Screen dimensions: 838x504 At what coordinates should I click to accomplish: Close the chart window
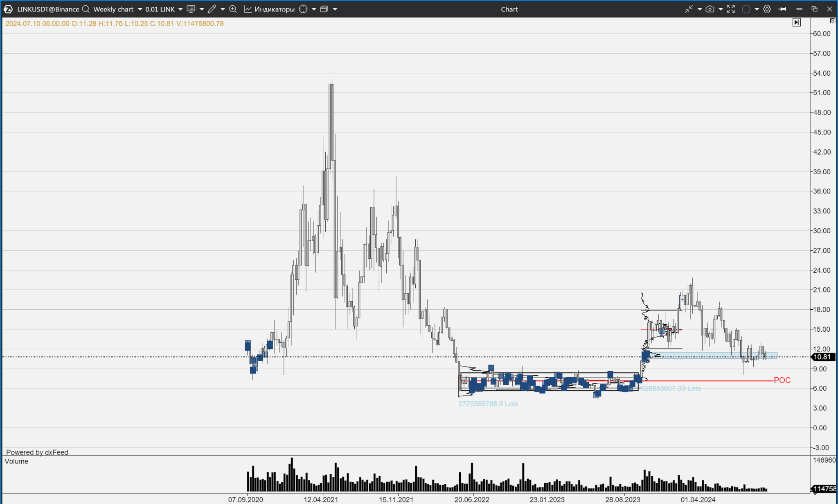(x=829, y=9)
